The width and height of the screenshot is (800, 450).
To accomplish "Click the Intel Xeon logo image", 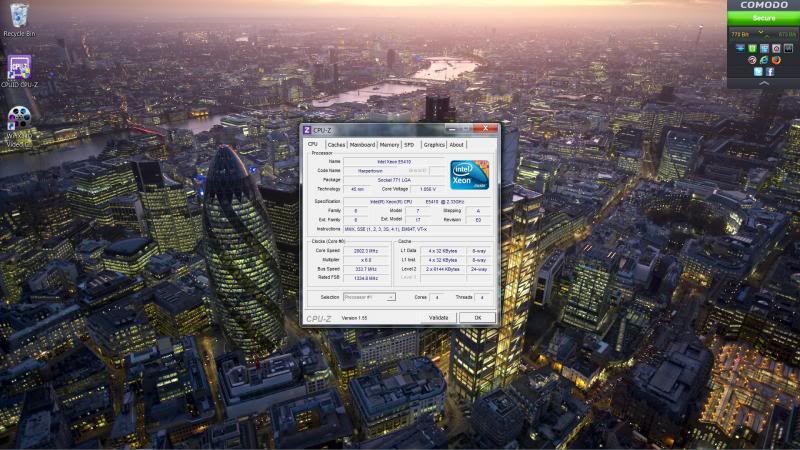I will (x=469, y=175).
